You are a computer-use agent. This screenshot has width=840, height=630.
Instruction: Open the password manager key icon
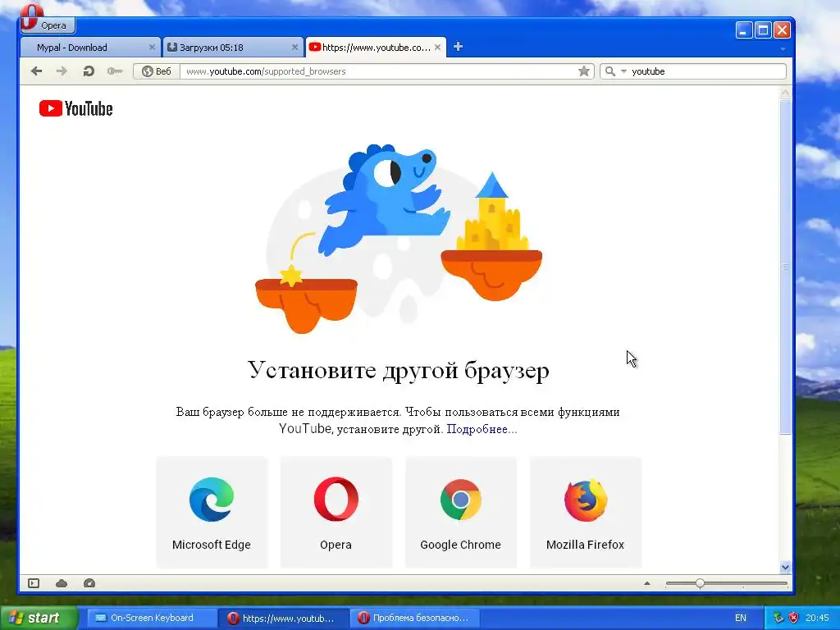(115, 71)
